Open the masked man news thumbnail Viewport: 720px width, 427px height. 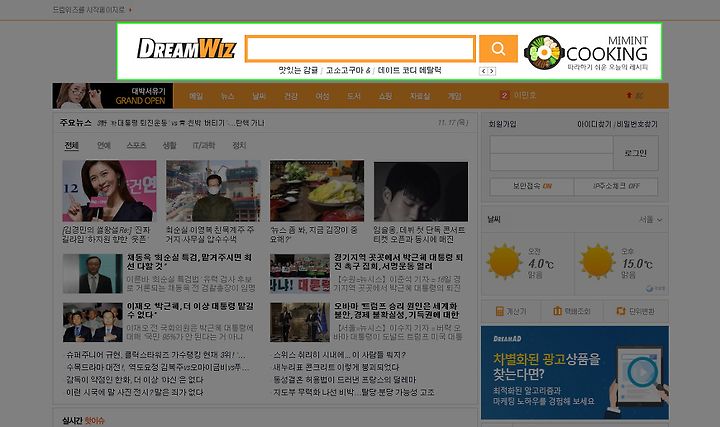point(214,191)
